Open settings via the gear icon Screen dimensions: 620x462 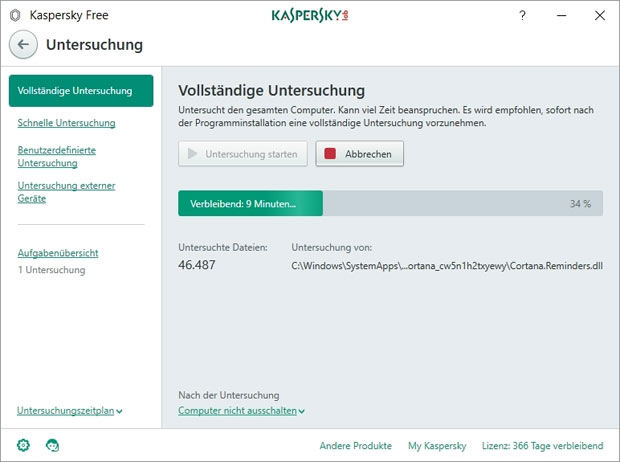click(23, 445)
